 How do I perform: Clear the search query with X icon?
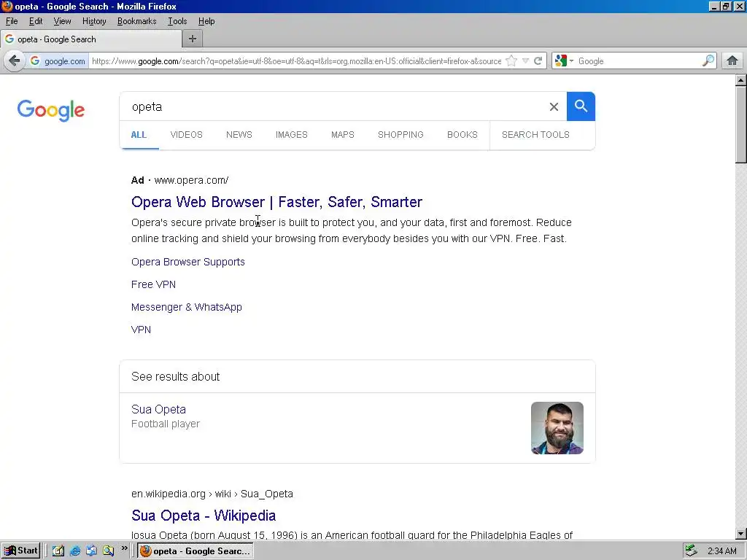pos(554,106)
